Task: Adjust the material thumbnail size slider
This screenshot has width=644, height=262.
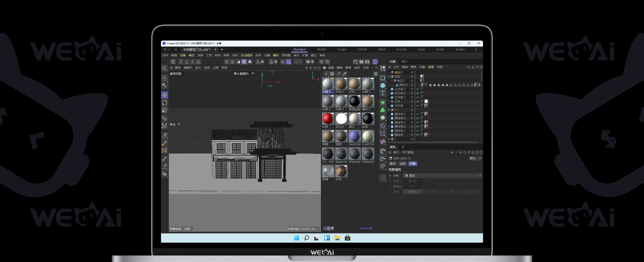Action: point(368,228)
